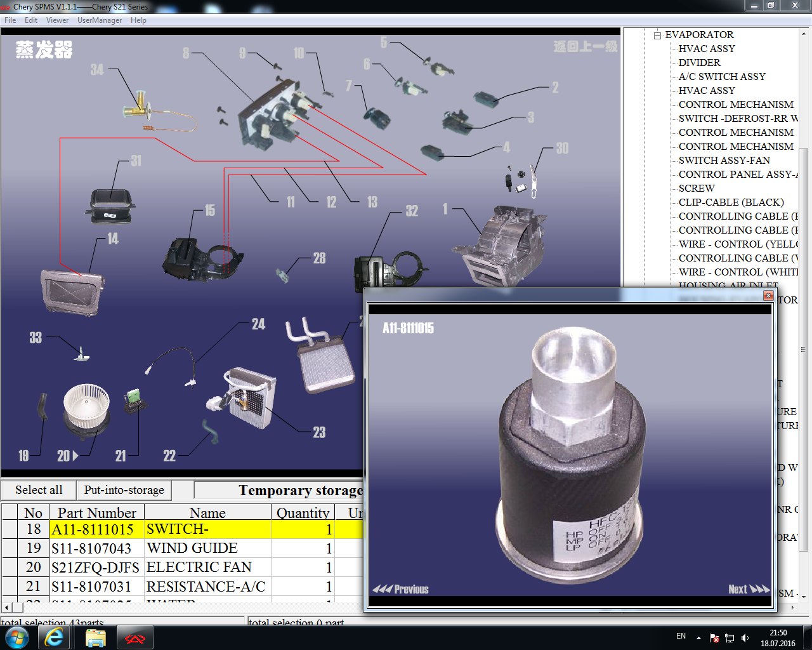The height and width of the screenshot is (650, 812).
Task: Click the pressure switch photo in popup
Action: pos(571,454)
